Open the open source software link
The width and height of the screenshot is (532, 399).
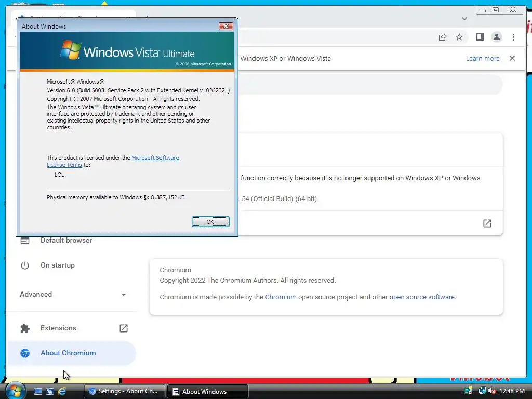422,297
